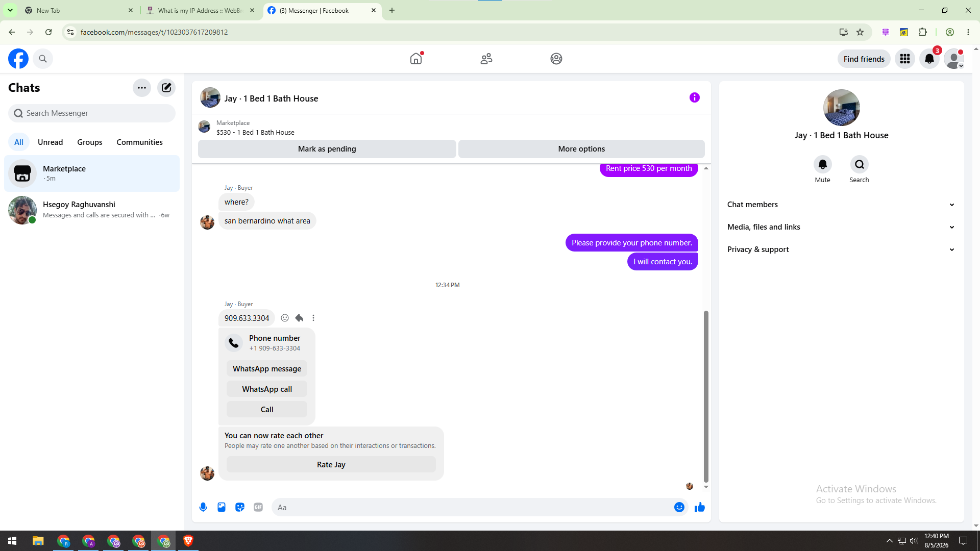Open conversation information icon

point(695,97)
